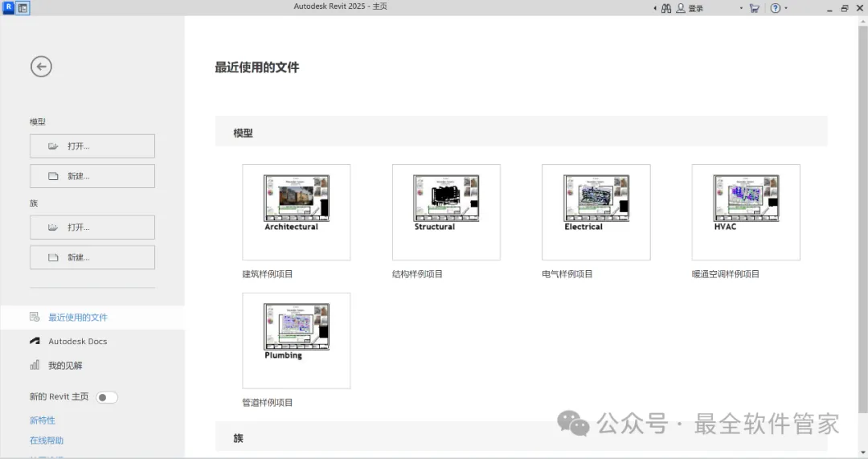The width and height of the screenshot is (868, 459).
Task: Open a model with 打开 button under 模型
Action: click(92, 146)
